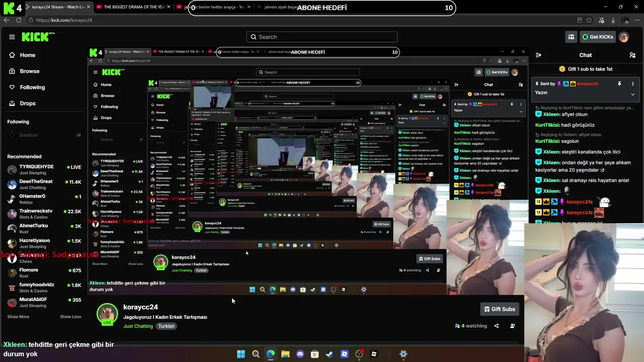Viewport: 644px width, 362px height.
Task: Click the stream title 'Jagoluyoruz I Kadın Erkek Tartışması'
Action: [165, 317]
